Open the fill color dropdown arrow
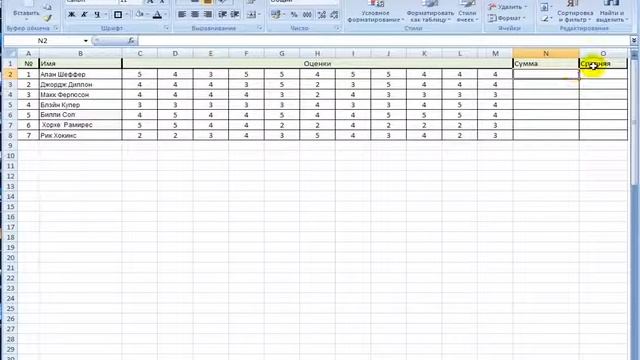This screenshot has height=360, width=640. 147,15
